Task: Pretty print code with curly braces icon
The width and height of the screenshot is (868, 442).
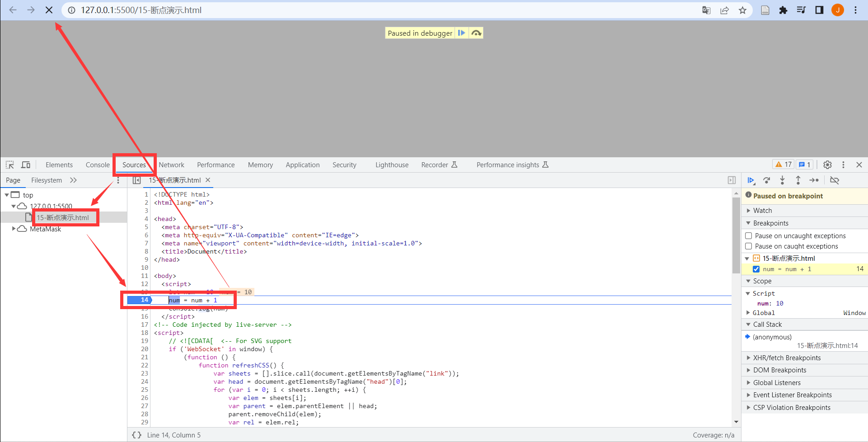Action: [x=136, y=435]
